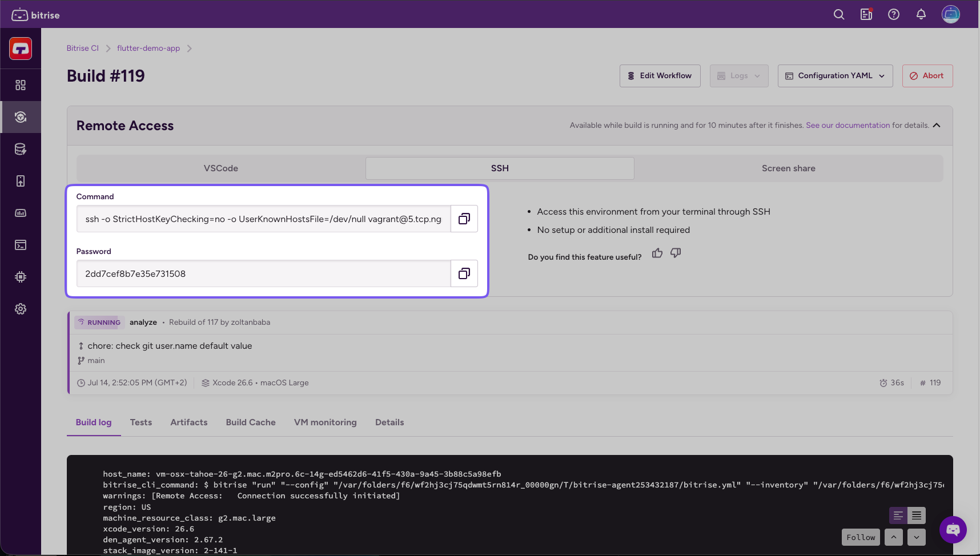The height and width of the screenshot is (556, 980).
Task: Go to flutter-demo-app breadcrumb
Action: click(148, 49)
